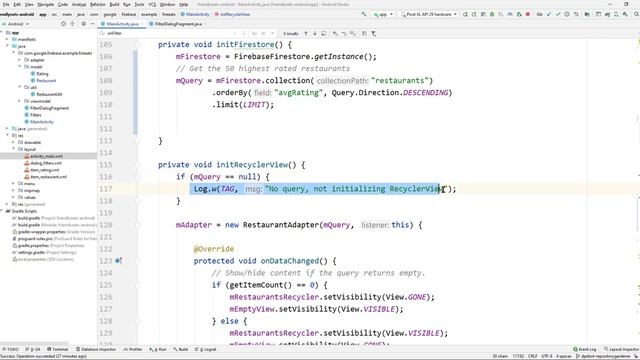Expand the manifests folder
The image size is (640, 360).
(x=7, y=40)
